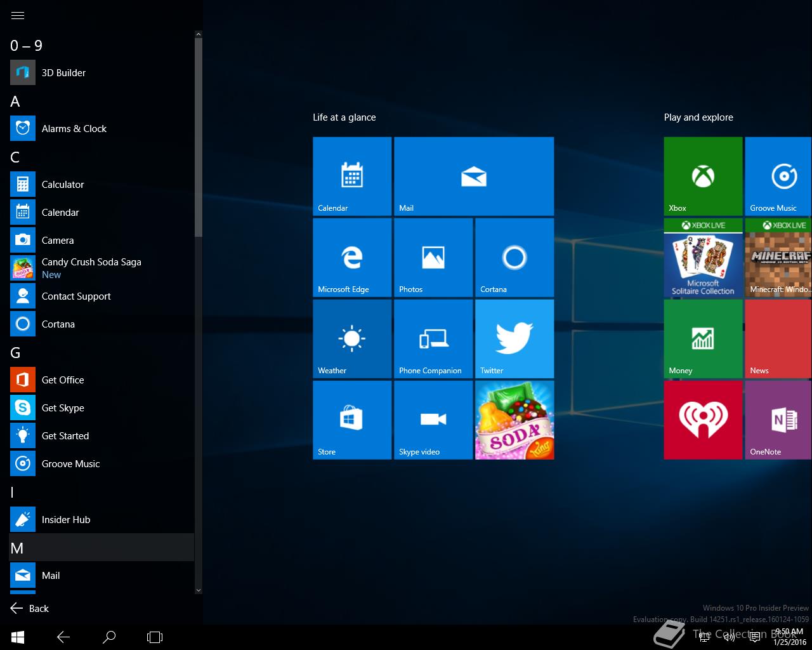Open Calculator from the app list
812x650 pixels.
click(x=101, y=184)
